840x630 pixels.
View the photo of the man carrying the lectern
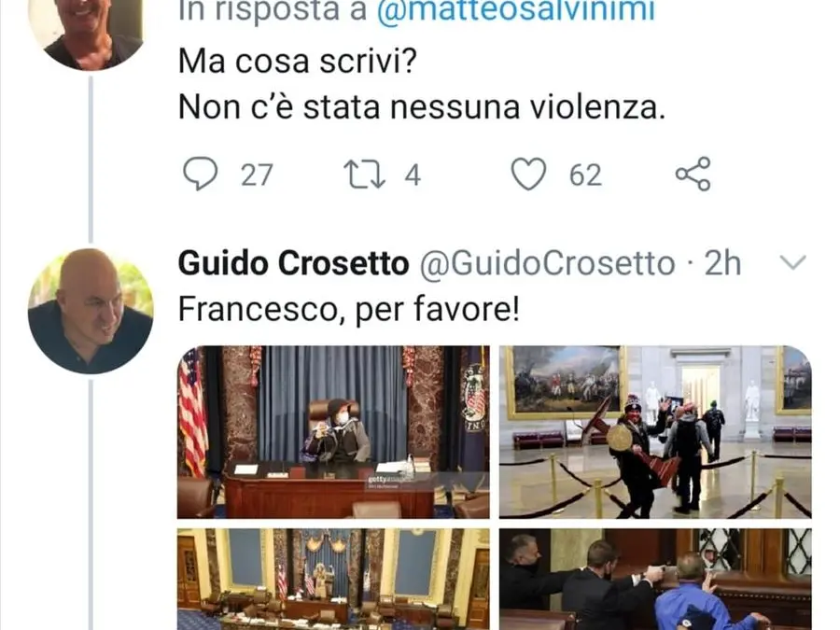pyautogui.click(x=655, y=432)
